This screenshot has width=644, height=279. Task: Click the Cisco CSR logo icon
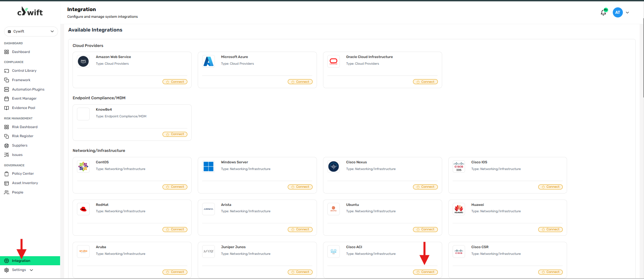coord(459,252)
